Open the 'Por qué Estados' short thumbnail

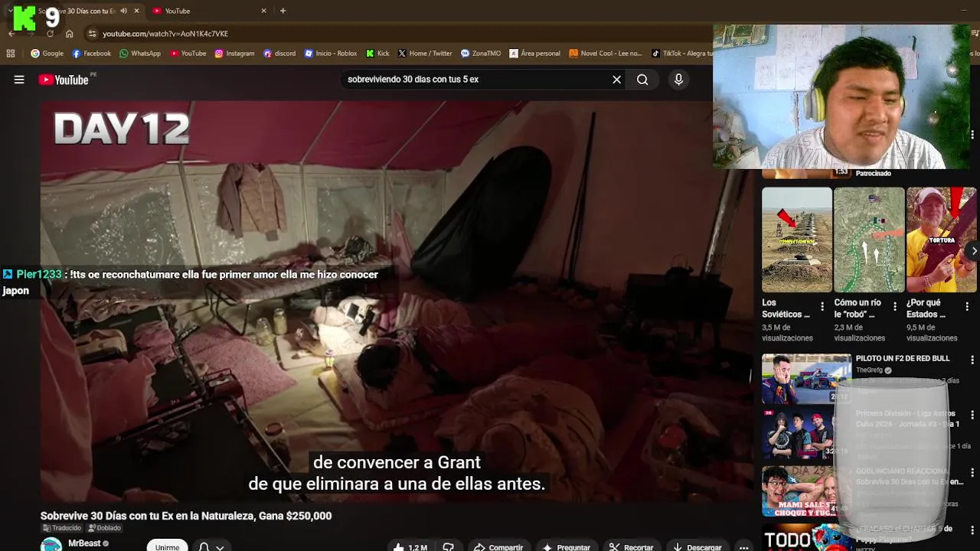click(x=941, y=240)
